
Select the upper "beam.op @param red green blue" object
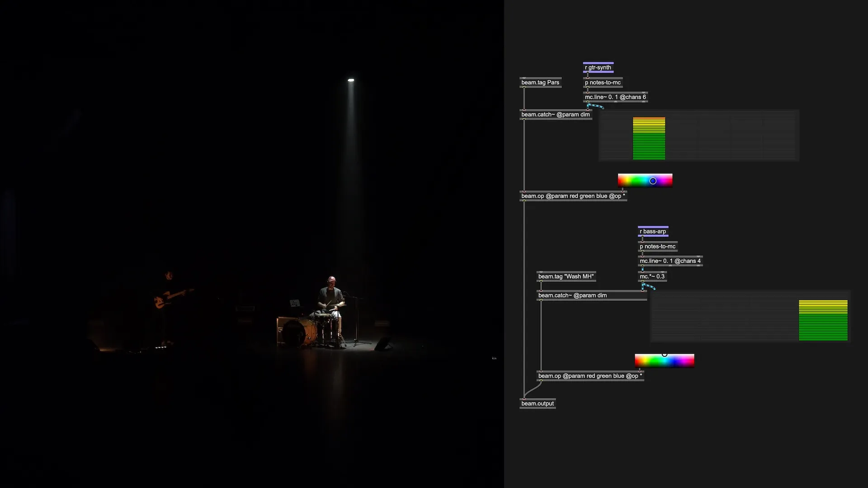[573, 196]
